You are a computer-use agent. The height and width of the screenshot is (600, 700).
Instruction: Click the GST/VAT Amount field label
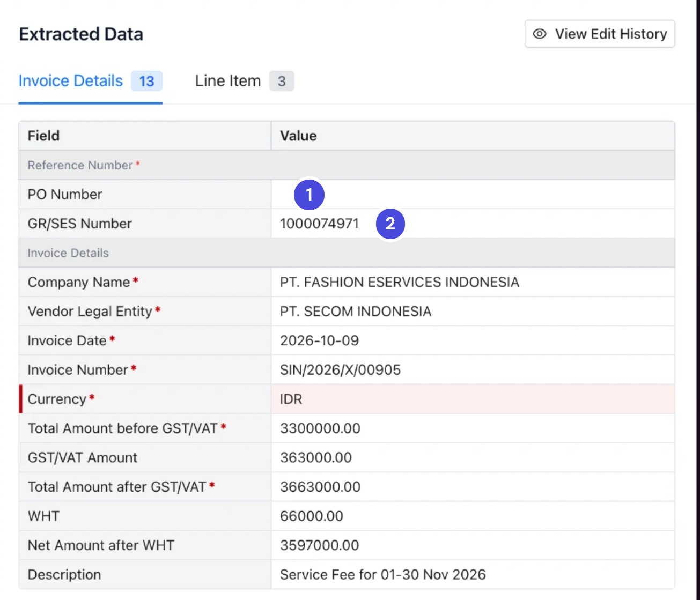click(83, 457)
